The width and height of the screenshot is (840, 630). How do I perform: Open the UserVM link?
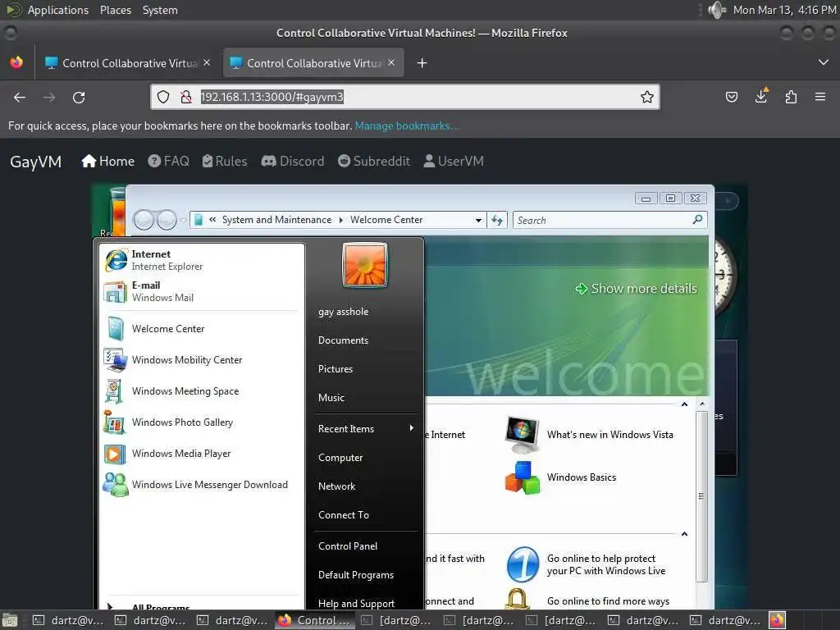click(x=453, y=162)
